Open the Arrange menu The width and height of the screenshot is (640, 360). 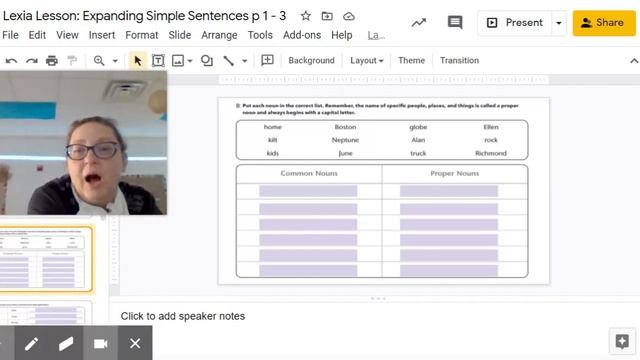[x=219, y=35]
